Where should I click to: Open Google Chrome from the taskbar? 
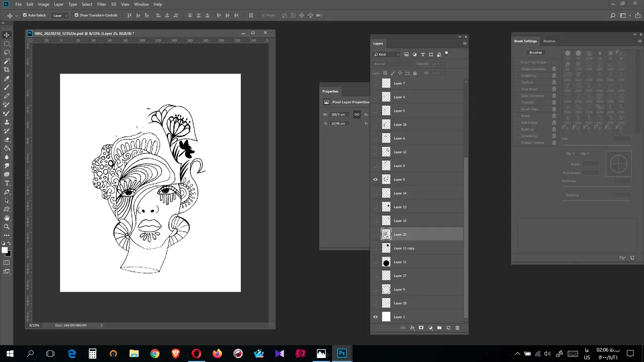click(155, 353)
